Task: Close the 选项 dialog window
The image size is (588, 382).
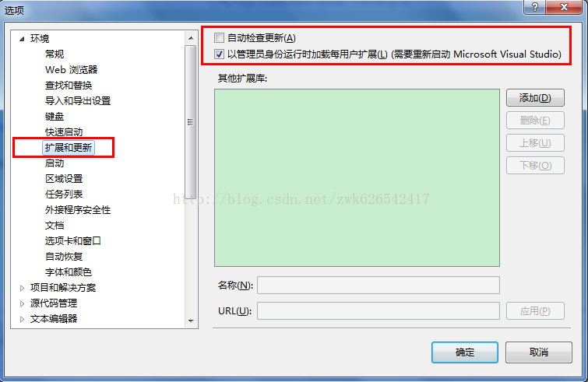Action: pyautogui.click(x=564, y=7)
